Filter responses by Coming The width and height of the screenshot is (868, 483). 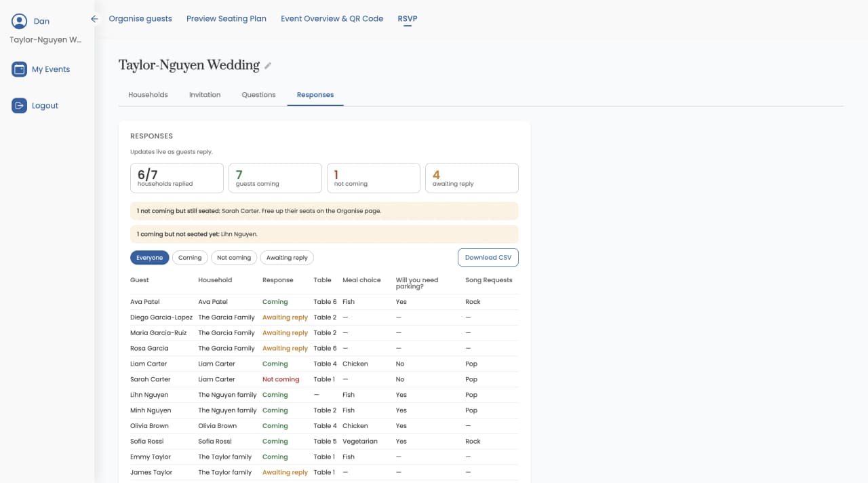click(190, 258)
